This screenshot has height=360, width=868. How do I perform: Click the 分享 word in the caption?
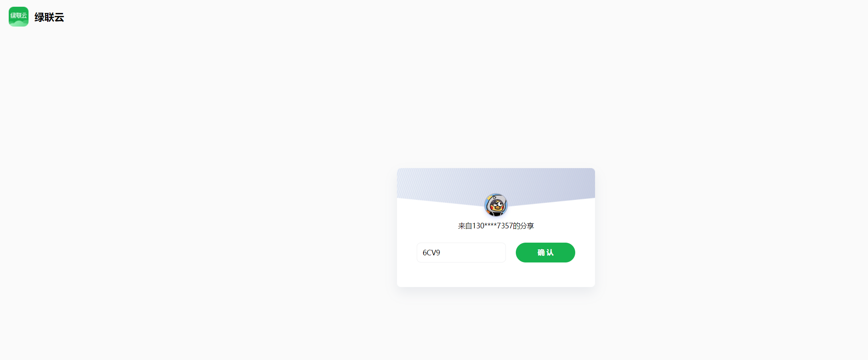[x=527, y=226]
